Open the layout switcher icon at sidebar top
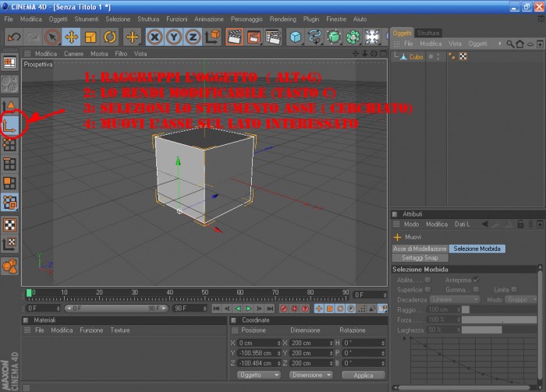Viewport: 546px width, 392px height. (x=9, y=62)
